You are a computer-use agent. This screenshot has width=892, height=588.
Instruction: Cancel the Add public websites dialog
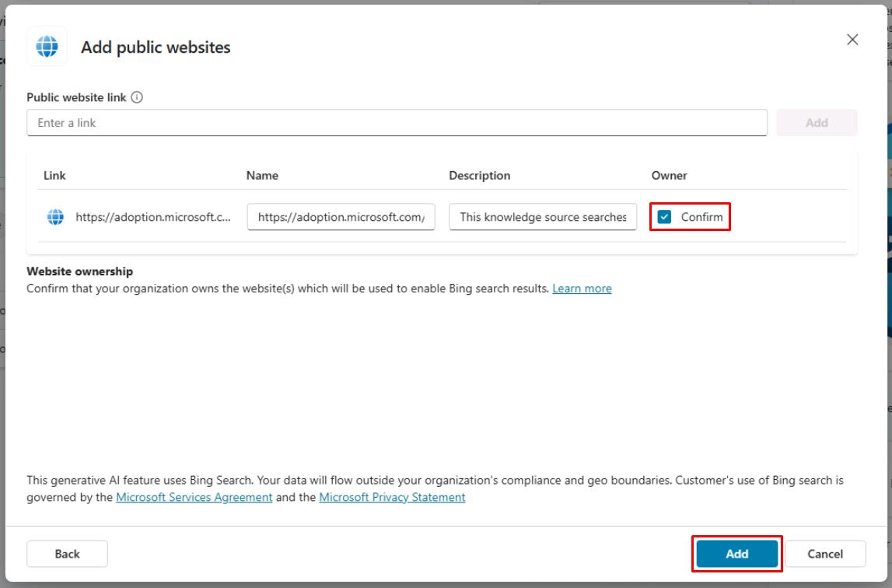pyautogui.click(x=825, y=554)
